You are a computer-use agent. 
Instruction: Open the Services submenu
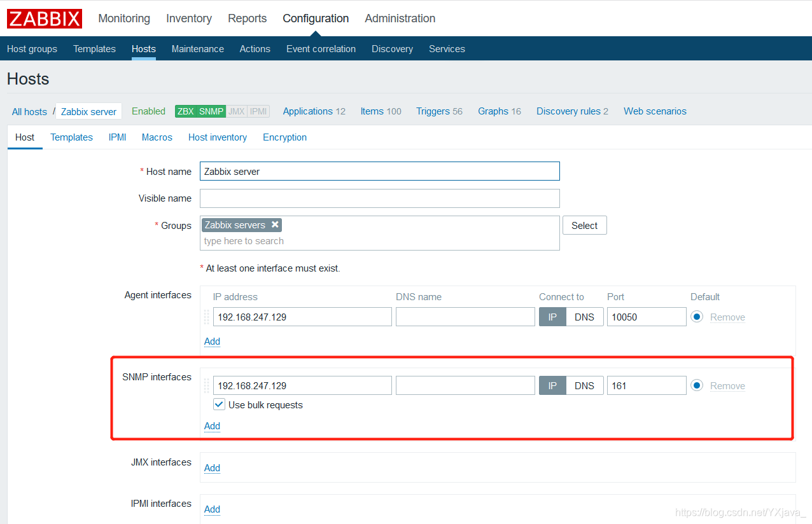coord(447,49)
